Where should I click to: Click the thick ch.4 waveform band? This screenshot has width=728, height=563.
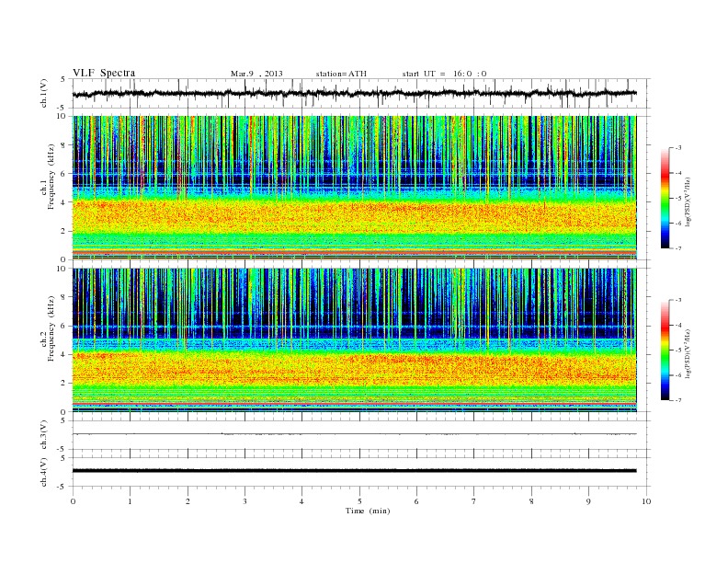pos(354,471)
